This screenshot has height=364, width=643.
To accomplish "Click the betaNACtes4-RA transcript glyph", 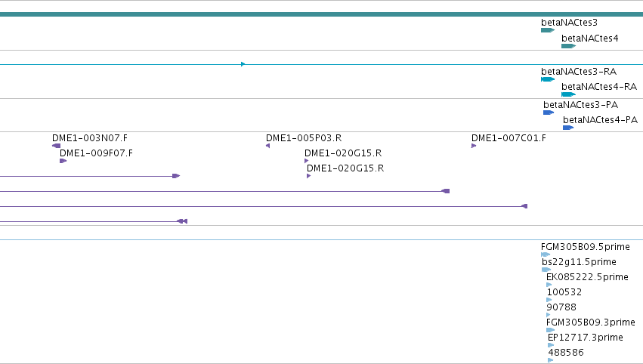I will 568,94.
